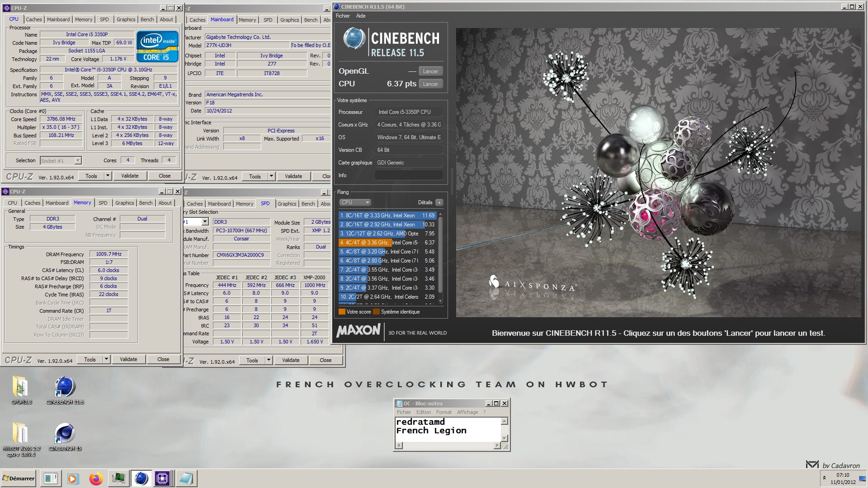Click the brown 'Système identique' legend swatch
The image size is (868, 488).
point(376,312)
